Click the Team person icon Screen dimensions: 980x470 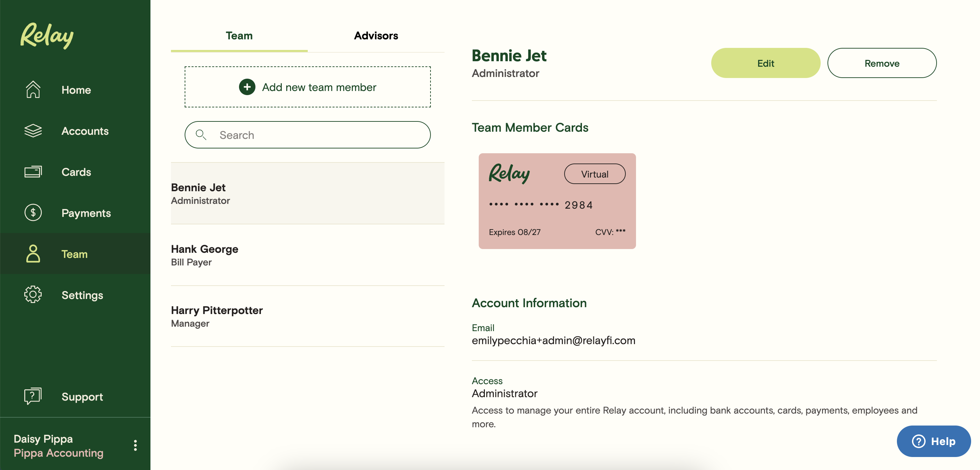coord(33,254)
